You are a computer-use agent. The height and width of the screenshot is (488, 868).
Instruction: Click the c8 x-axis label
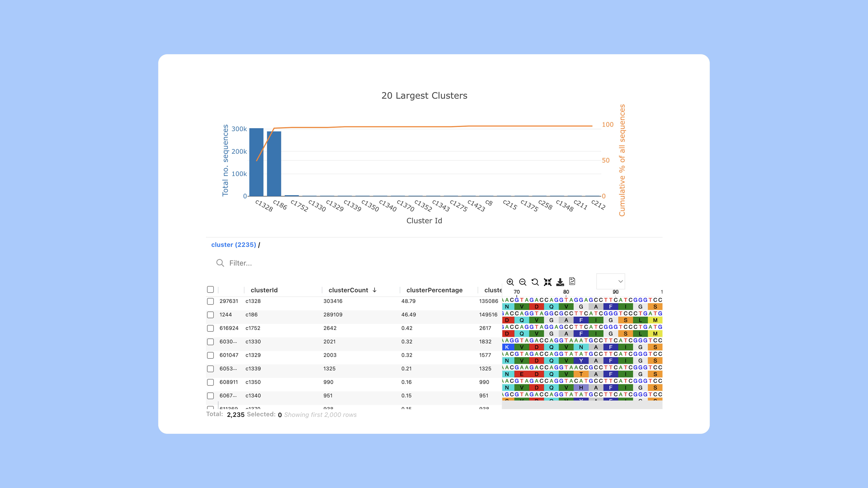489,203
